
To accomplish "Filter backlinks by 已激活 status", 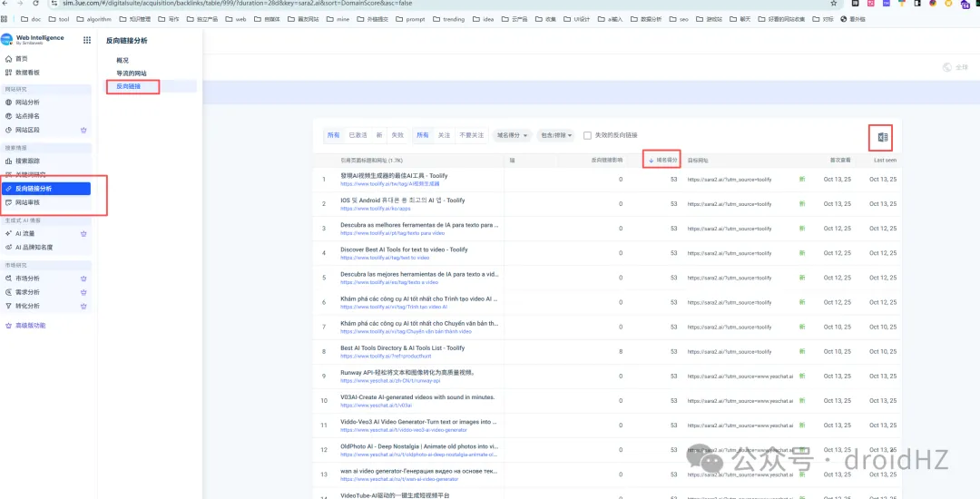I will click(358, 135).
